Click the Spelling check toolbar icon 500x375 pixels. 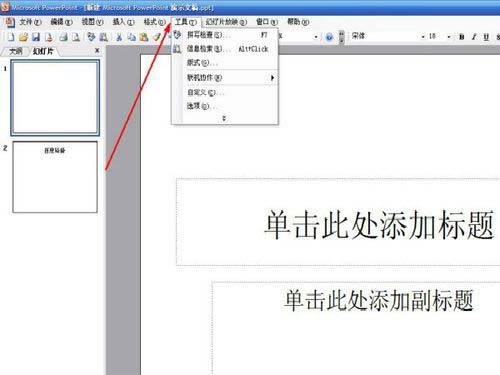[91, 37]
